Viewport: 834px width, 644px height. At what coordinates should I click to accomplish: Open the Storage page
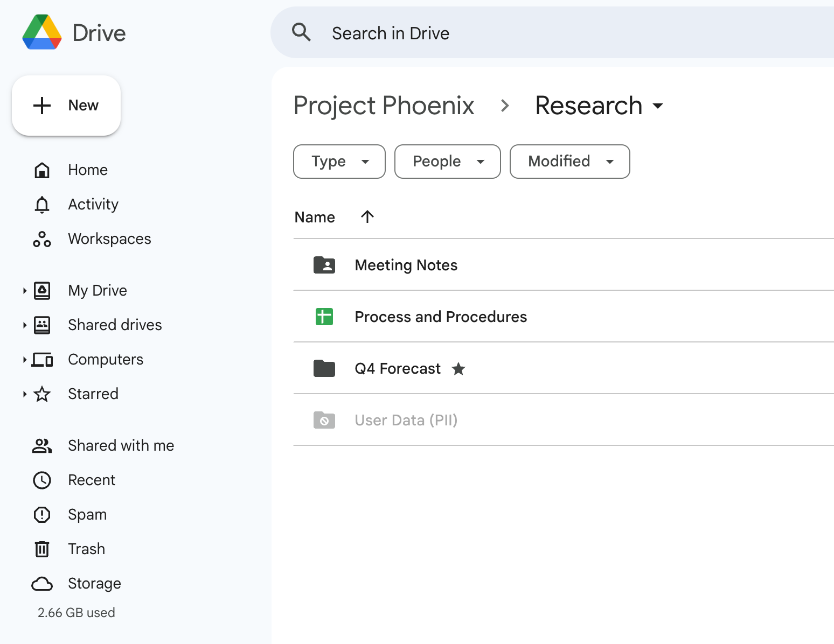(94, 584)
